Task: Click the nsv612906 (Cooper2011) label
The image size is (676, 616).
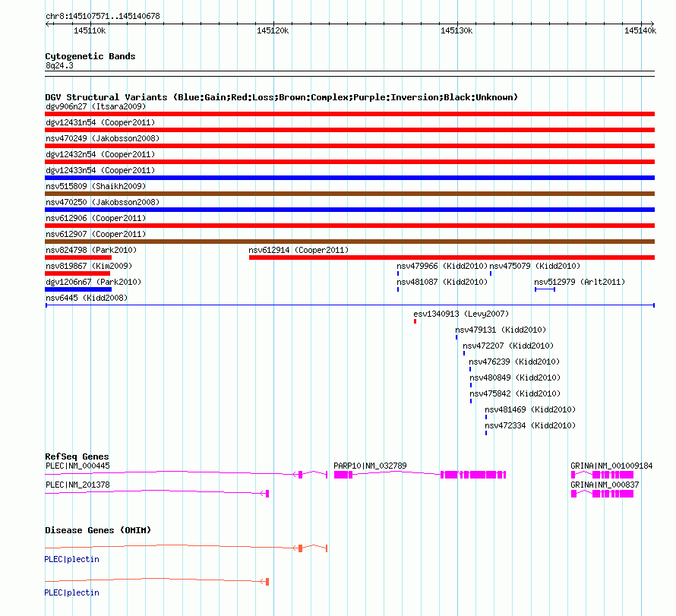Action: coord(96,218)
